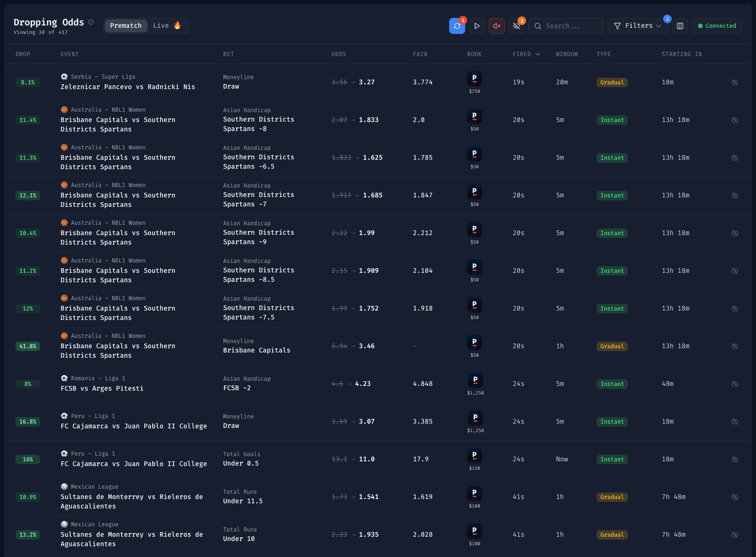Click the book icon in Spartans -8.5 row
Image resolution: width=756 pixels, height=557 pixels.
pyautogui.click(x=474, y=267)
